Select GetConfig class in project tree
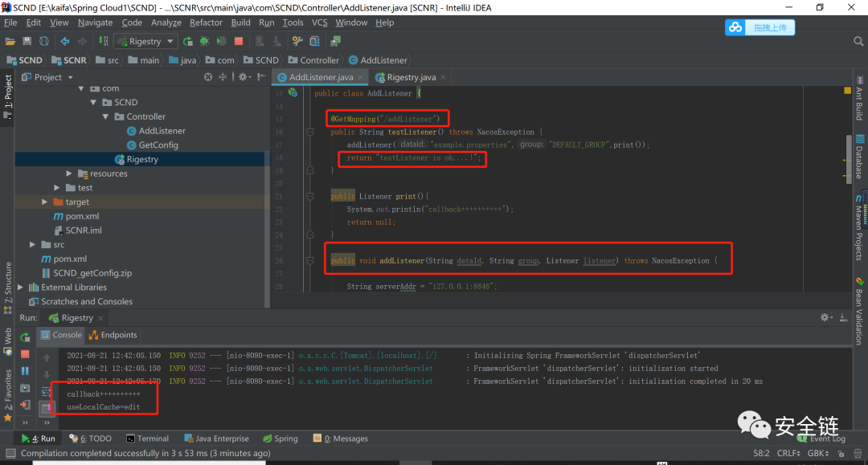Image resolution: width=868 pixels, height=465 pixels. (x=158, y=145)
